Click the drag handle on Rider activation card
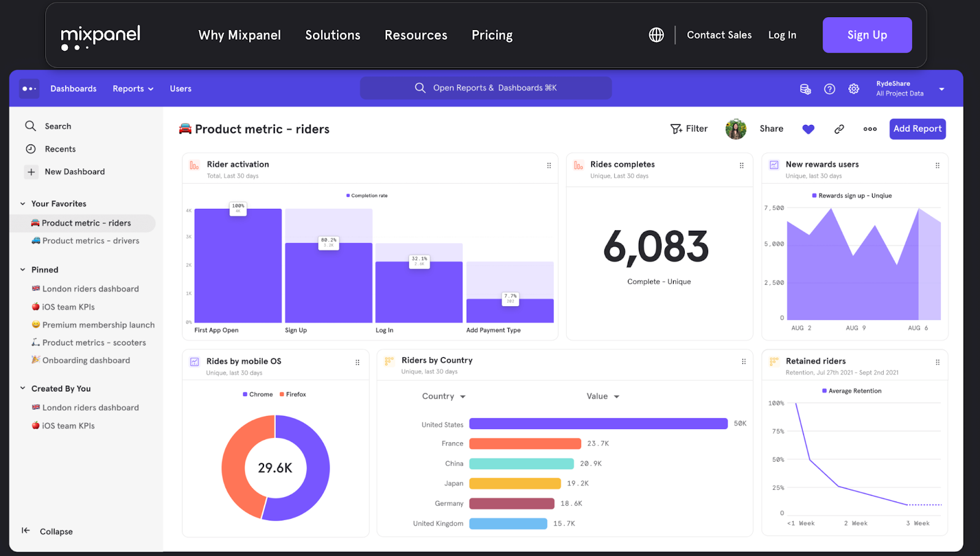Image resolution: width=980 pixels, height=556 pixels. point(549,165)
